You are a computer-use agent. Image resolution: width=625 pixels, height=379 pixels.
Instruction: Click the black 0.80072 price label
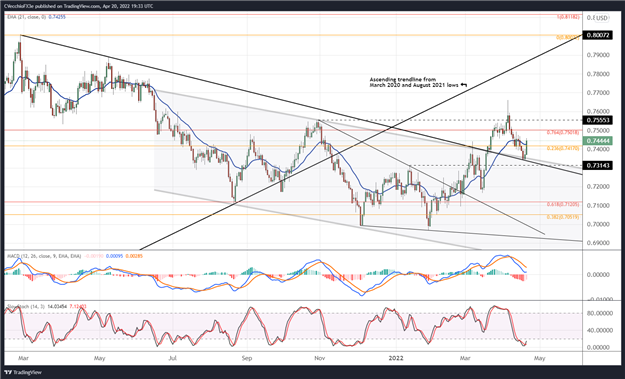[x=597, y=35]
